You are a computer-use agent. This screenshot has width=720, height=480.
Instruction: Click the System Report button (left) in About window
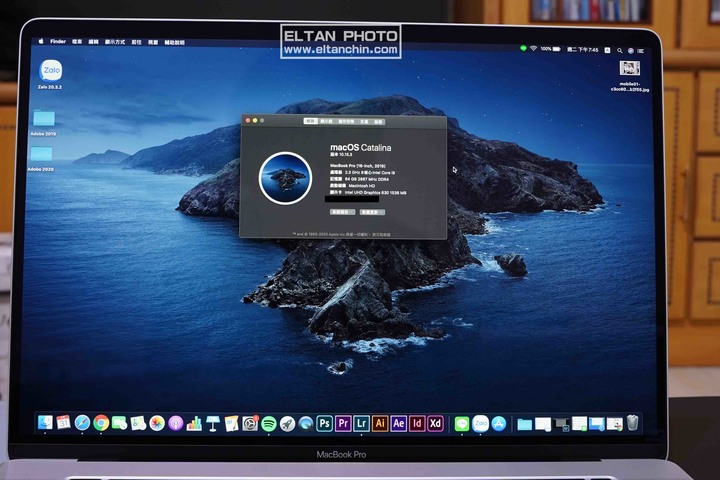(x=342, y=212)
